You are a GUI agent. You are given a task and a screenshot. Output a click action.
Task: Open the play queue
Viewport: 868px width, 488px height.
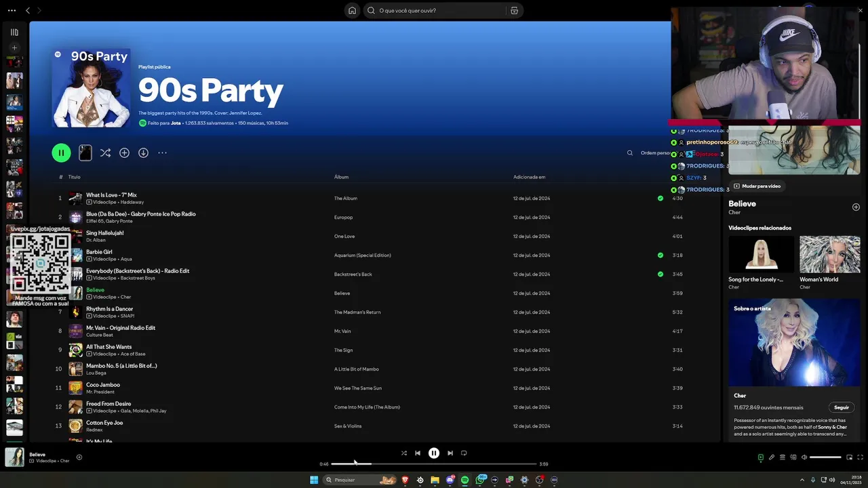(x=782, y=457)
